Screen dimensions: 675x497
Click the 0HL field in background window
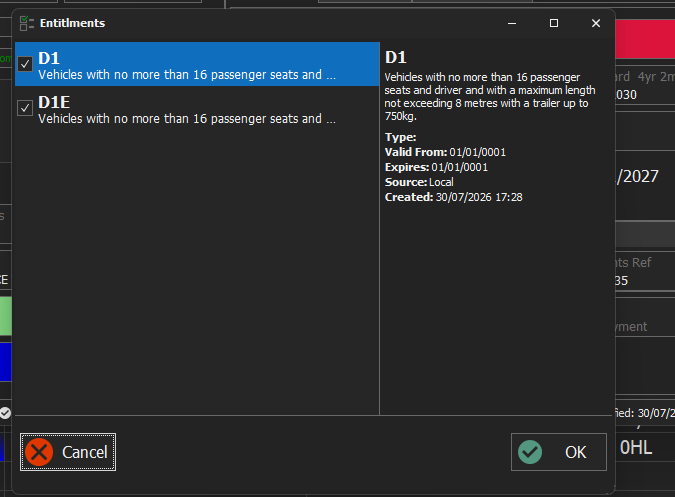pyautogui.click(x=636, y=448)
